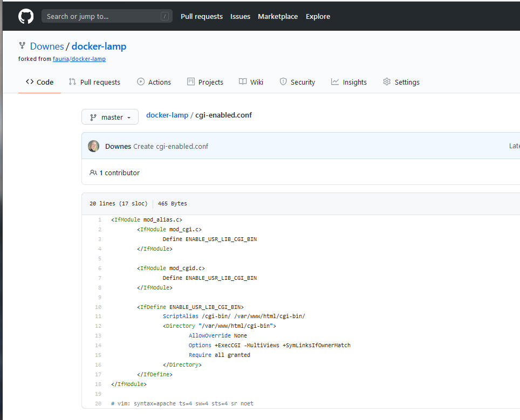
Task: Click the slash shortcut key icon
Action: click(x=165, y=16)
